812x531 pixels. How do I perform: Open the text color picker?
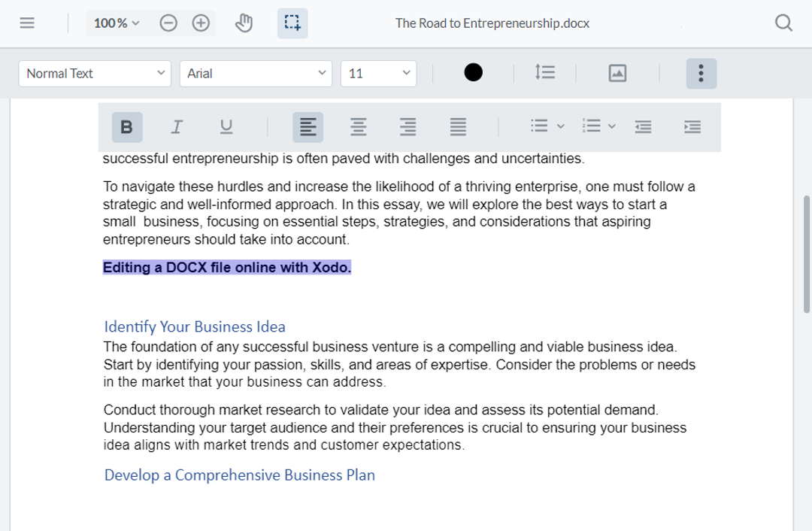473,72
